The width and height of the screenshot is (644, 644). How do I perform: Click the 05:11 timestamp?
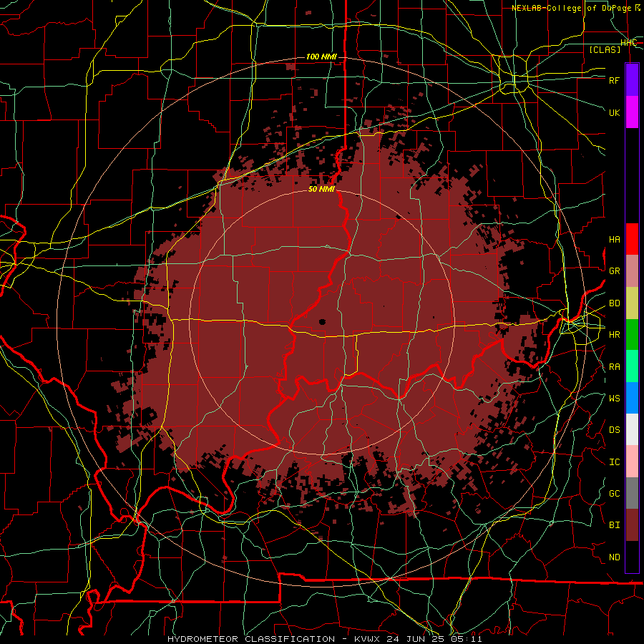point(467,639)
